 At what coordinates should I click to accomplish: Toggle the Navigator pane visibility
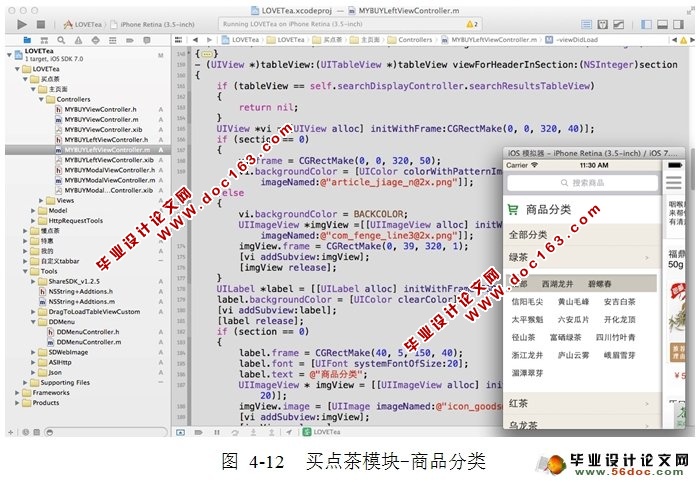pos(646,24)
